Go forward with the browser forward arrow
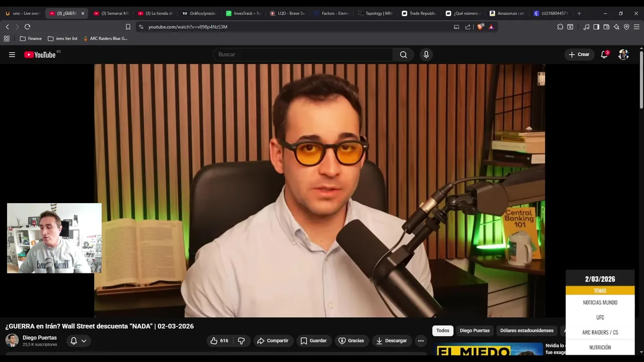 pyautogui.click(x=17, y=27)
